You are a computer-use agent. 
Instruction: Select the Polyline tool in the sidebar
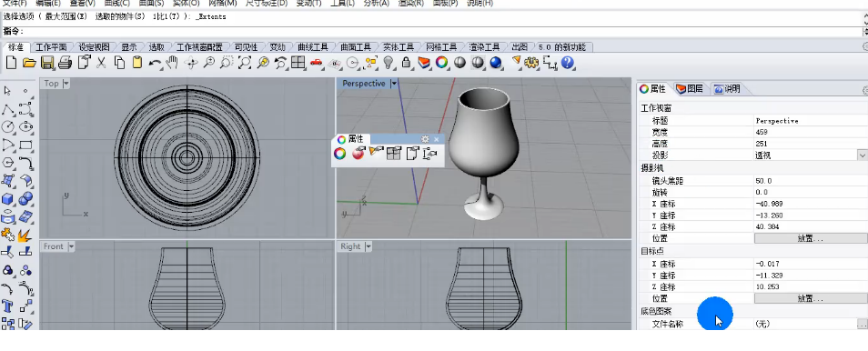[x=8, y=109]
